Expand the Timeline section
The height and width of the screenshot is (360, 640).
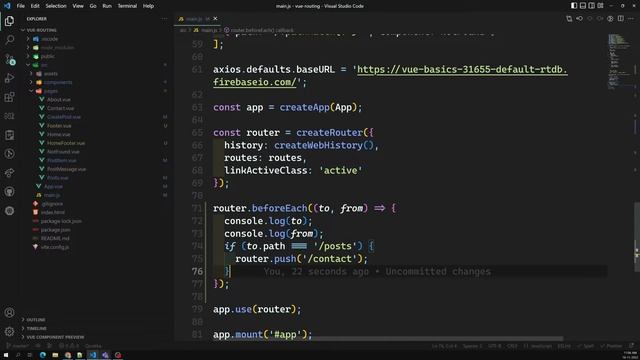click(36, 328)
